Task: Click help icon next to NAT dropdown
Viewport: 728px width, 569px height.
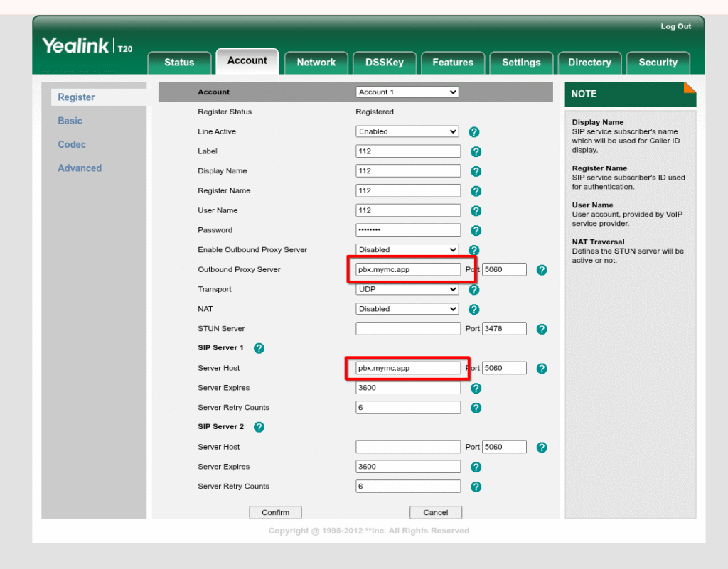Action: 474,310
